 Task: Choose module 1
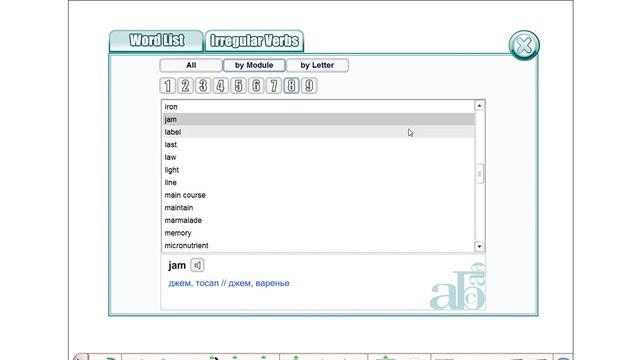[x=168, y=86]
